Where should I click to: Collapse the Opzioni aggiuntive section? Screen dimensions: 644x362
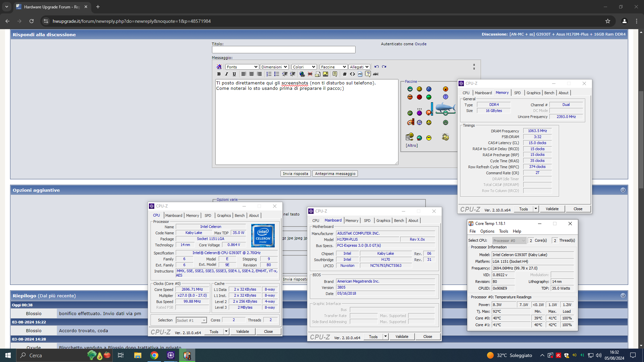pos(623,190)
